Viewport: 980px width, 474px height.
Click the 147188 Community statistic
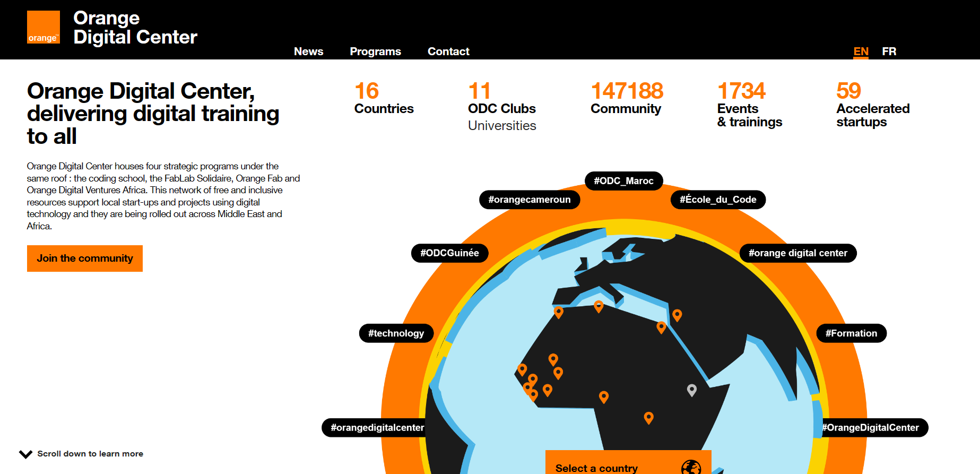627,98
